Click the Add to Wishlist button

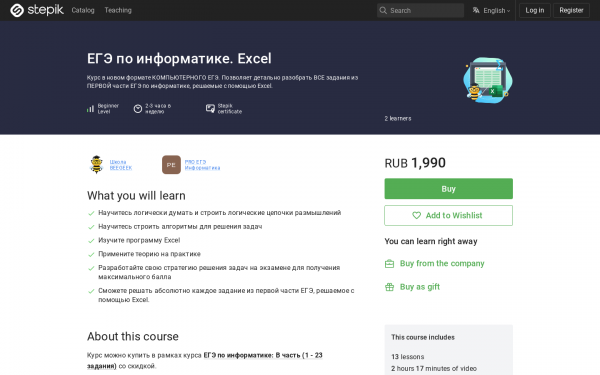point(448,215)
